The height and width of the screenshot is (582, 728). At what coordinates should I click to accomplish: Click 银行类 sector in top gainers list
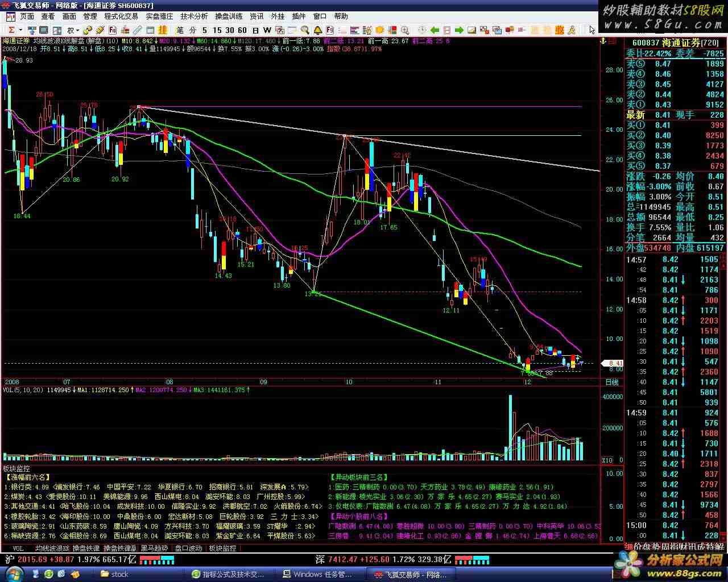click(x=22, y=487)
